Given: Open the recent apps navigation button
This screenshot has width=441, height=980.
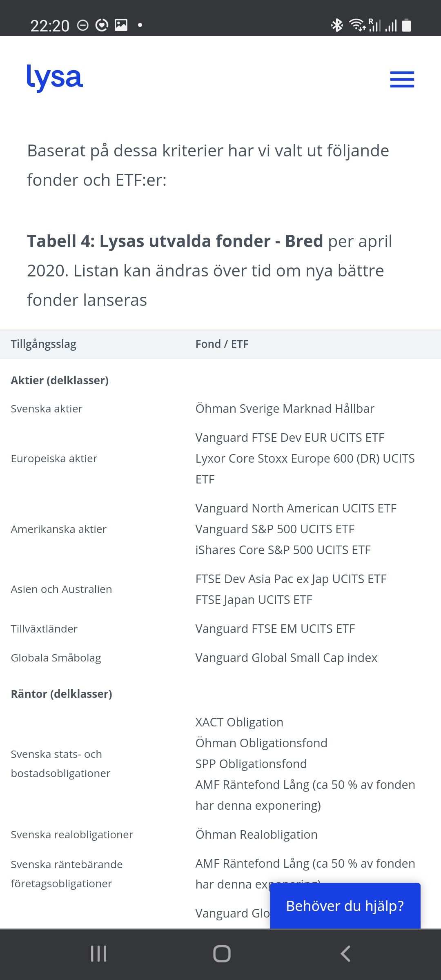Looking at the screenshot, I should tap(98, 954).
